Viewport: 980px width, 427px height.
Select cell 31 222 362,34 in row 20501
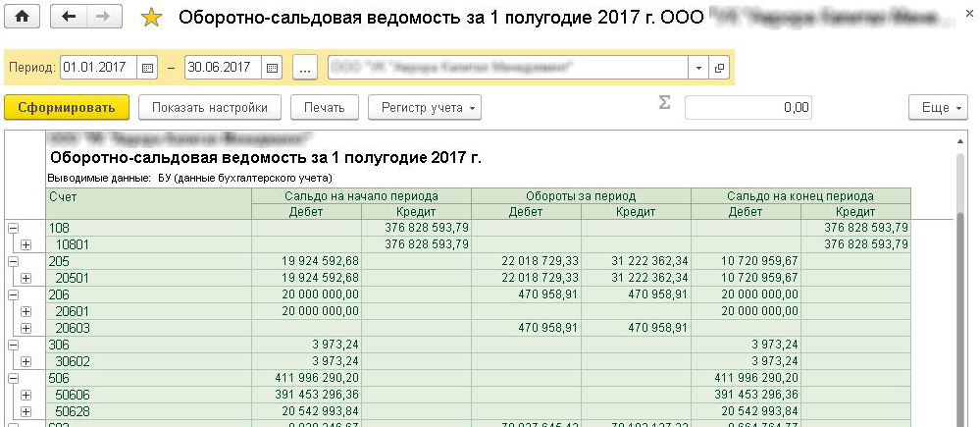click(x=636, y=278)
